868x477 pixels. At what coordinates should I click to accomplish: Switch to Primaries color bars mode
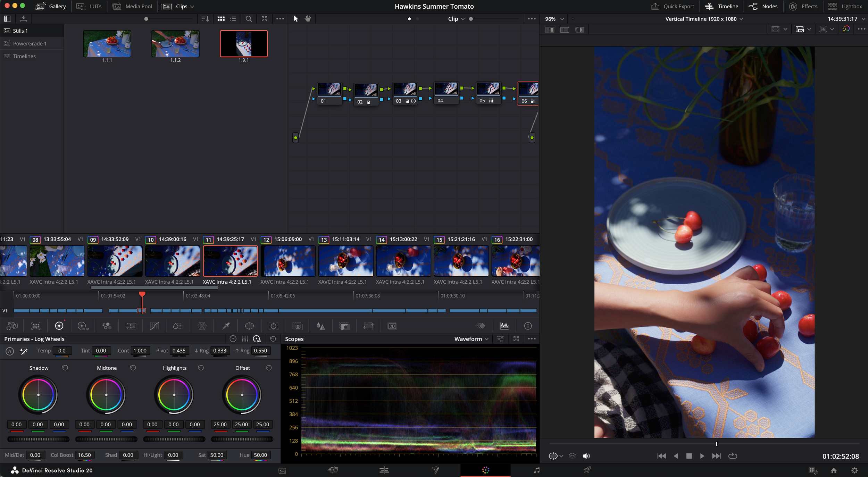tap(245, 339)
